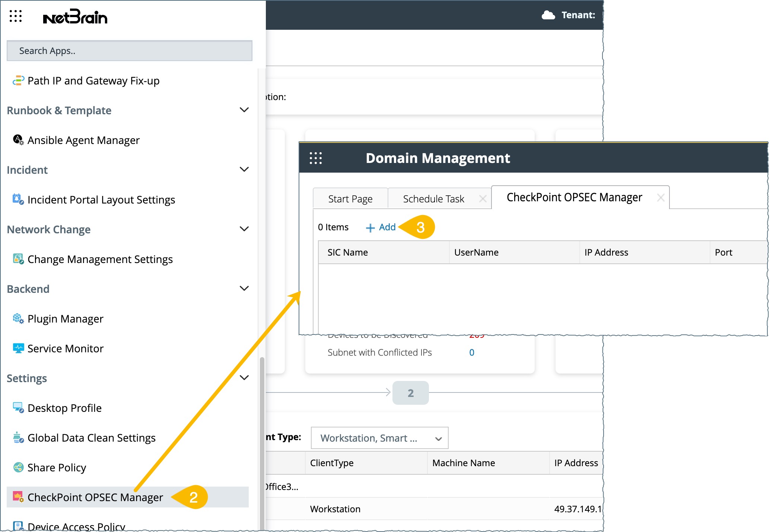Open Change Management Settings icon
The height and width of the screenshot is (532, 770).
(x=18, y=259)
